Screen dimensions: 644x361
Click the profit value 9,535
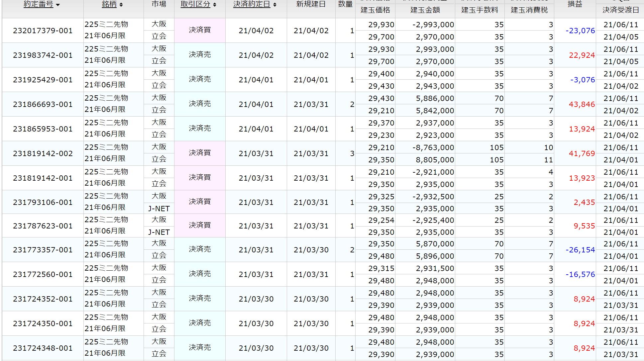click(584, 226)
